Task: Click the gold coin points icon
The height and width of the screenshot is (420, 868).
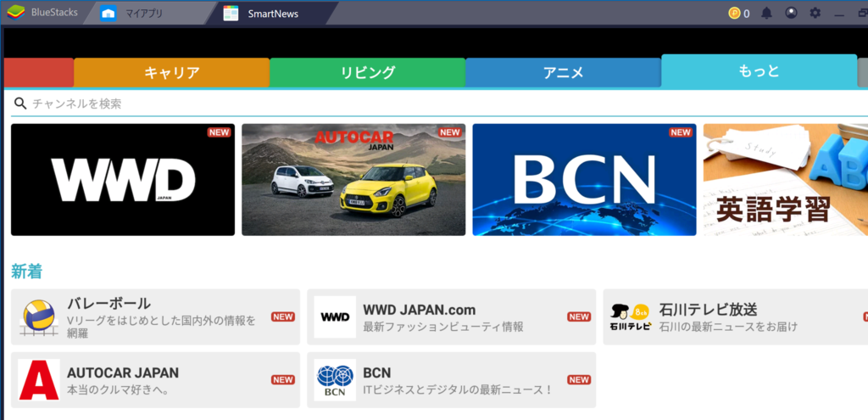Action: pyautogui.click(x=735, y=14)
